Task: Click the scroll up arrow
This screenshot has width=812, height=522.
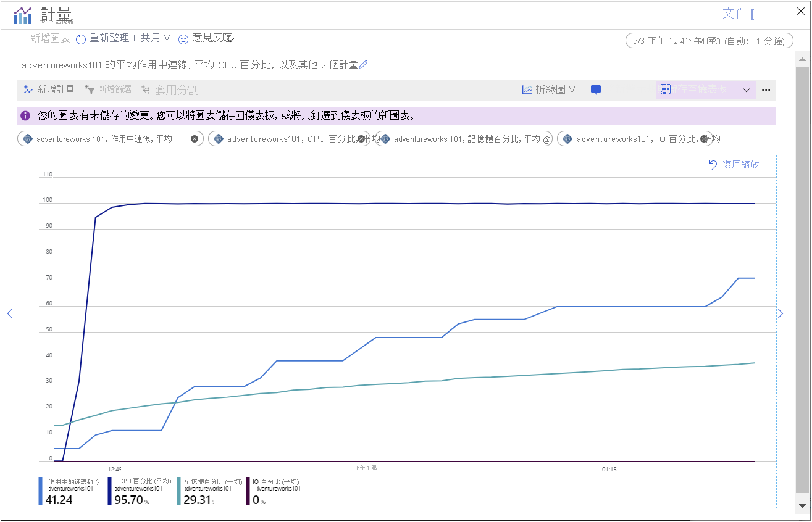Action: click(802, 60)
